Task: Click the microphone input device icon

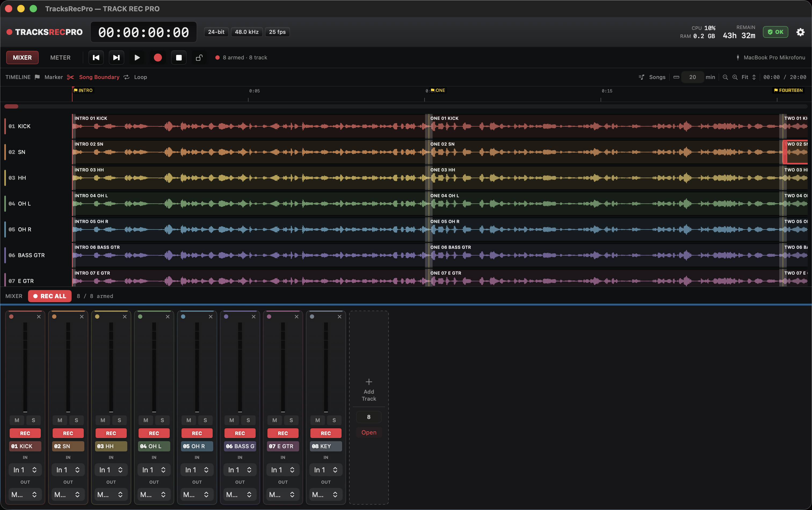Action: pos(738,58)
